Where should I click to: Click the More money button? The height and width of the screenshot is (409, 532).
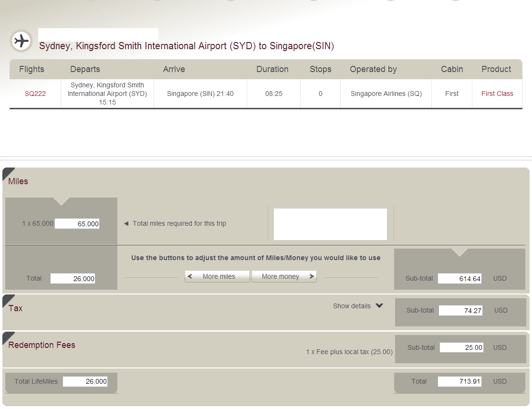284,276
